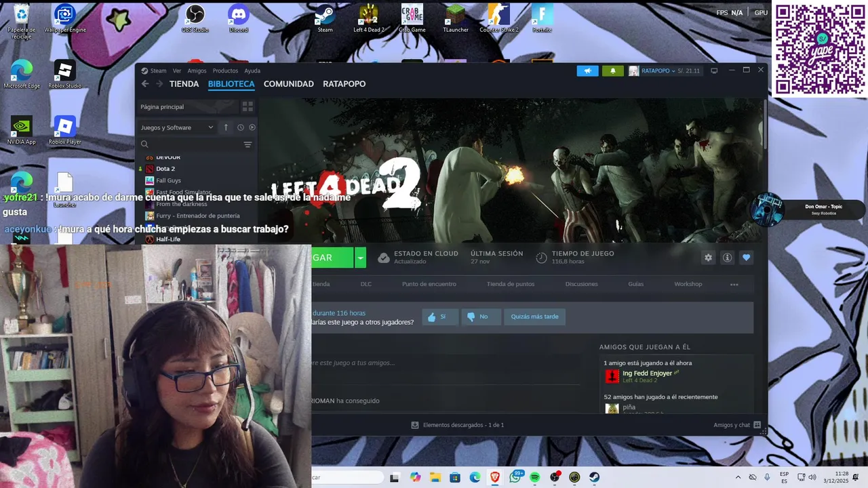Open Crab Game desktop shortcut
This screenshot has height=488, width=868.
[412, 18]
